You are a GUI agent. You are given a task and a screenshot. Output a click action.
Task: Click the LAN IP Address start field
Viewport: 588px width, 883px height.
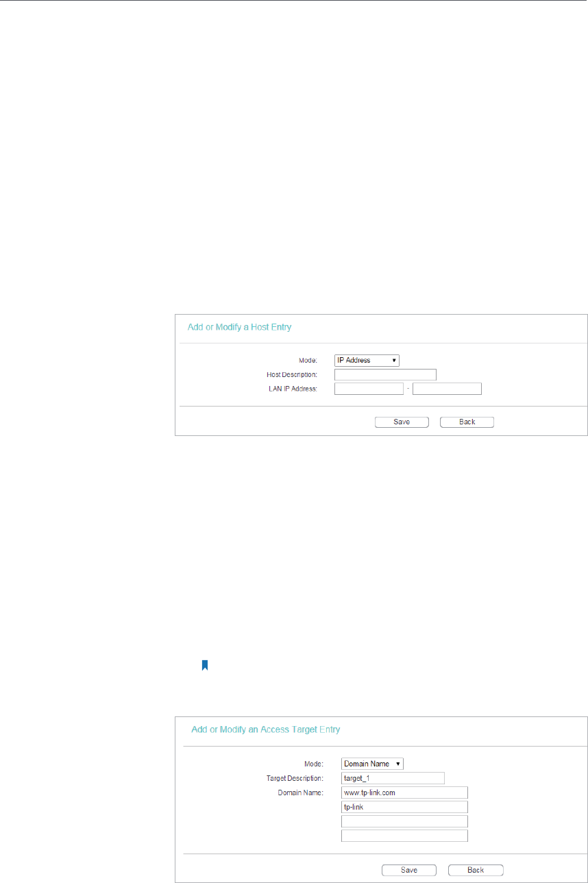[x=369, y=389]
